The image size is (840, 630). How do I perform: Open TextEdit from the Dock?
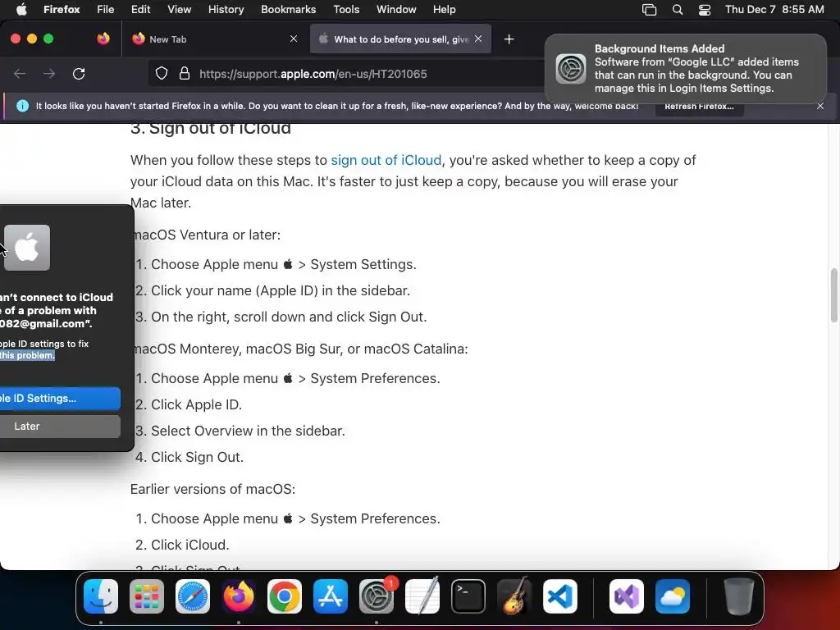(x=422, y=596)
